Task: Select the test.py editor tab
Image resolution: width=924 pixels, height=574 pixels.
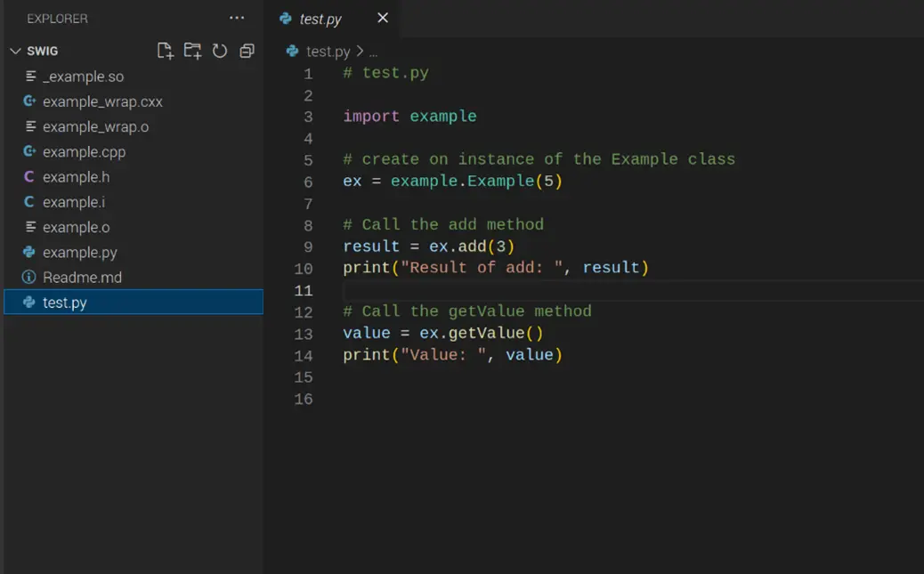Action: (x=334, y=19)
